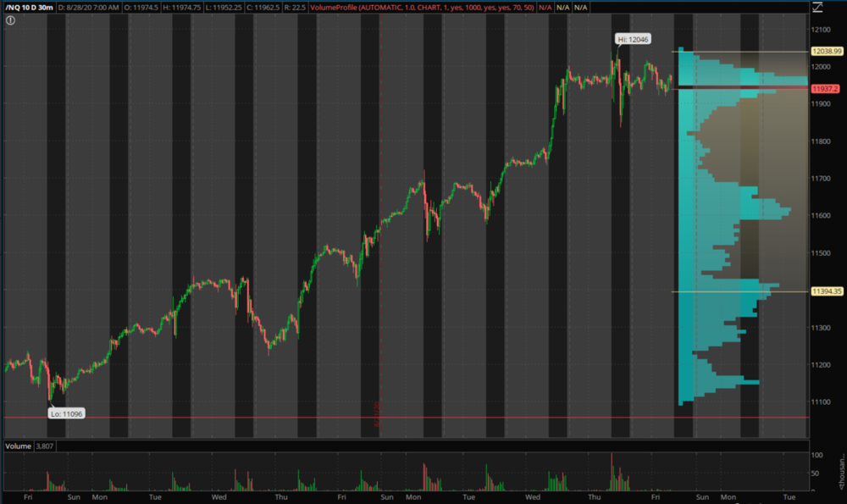
Task: Click the drawing tools icon at top right
Action: [x=817, y=9]
